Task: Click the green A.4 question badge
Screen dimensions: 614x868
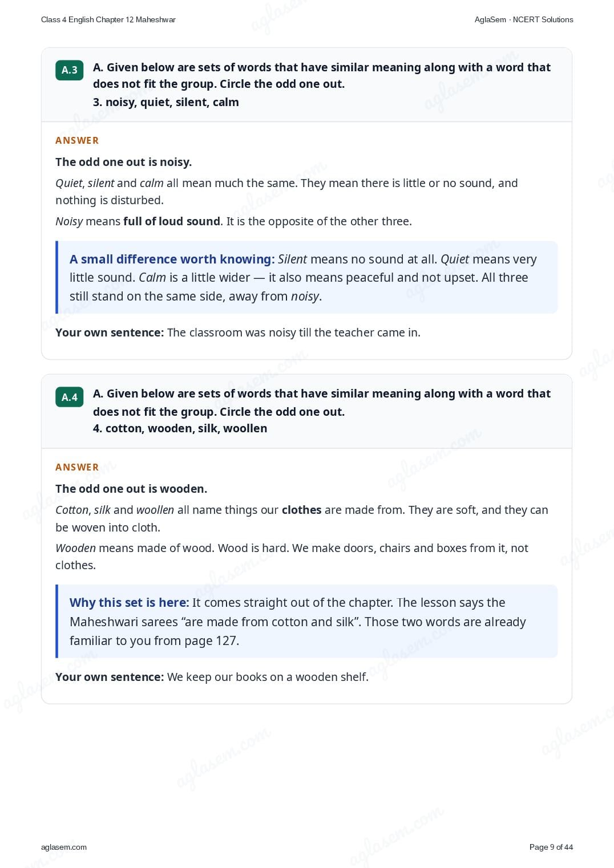Action: [70, 397]
